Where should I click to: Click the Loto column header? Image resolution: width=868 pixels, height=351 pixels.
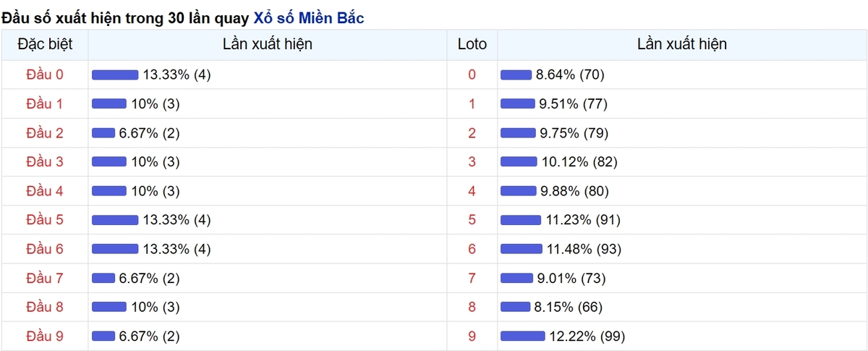(472, 44)
